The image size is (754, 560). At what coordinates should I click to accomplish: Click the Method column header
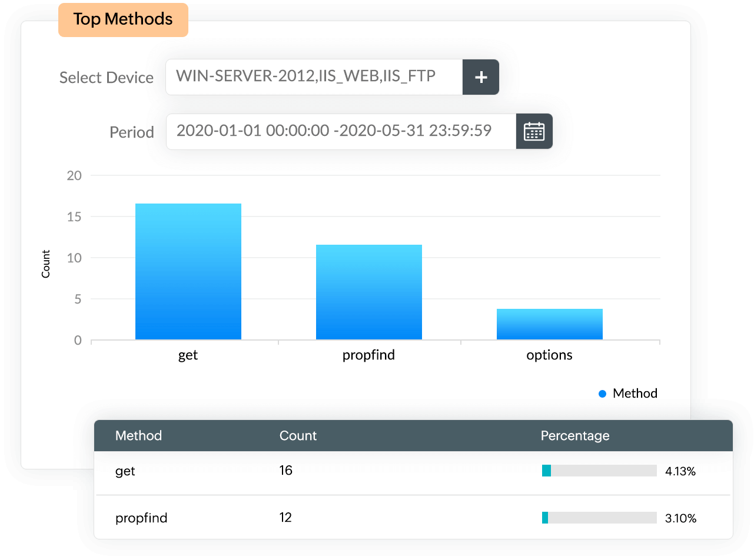[x=138, y=436]
